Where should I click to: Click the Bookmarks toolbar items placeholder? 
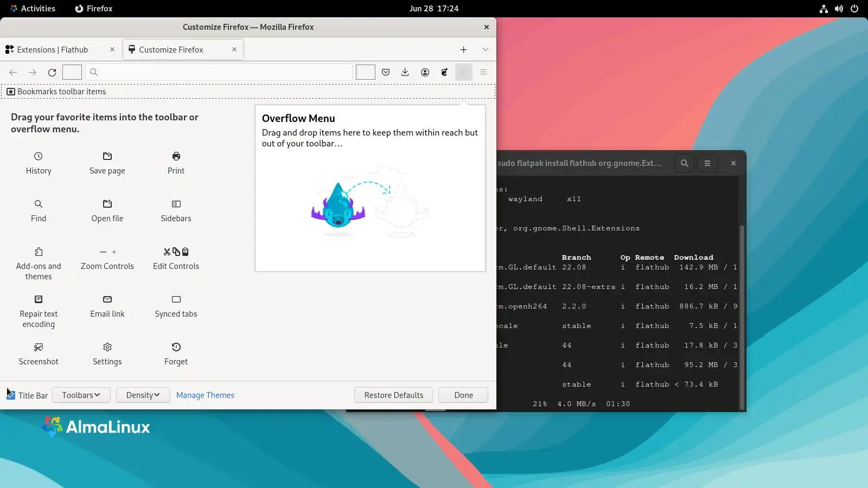click(x=248, y=92)
